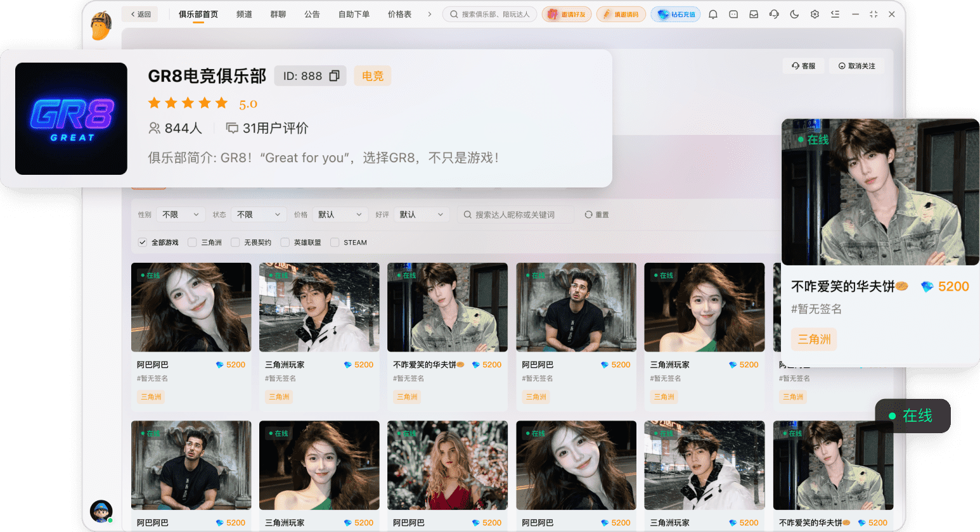Viewport: 980px width, 532px height.
Task: Open first-row 阿巴阿巴 black t-shirt man photo
Action: coord(576,307)
